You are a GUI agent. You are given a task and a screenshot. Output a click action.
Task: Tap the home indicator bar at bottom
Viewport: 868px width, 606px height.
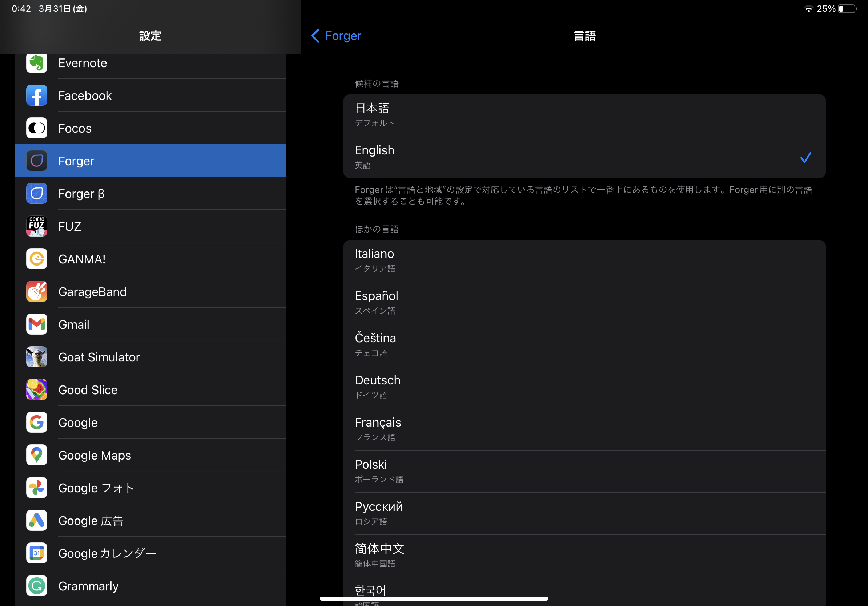click(x=434, y=598)
